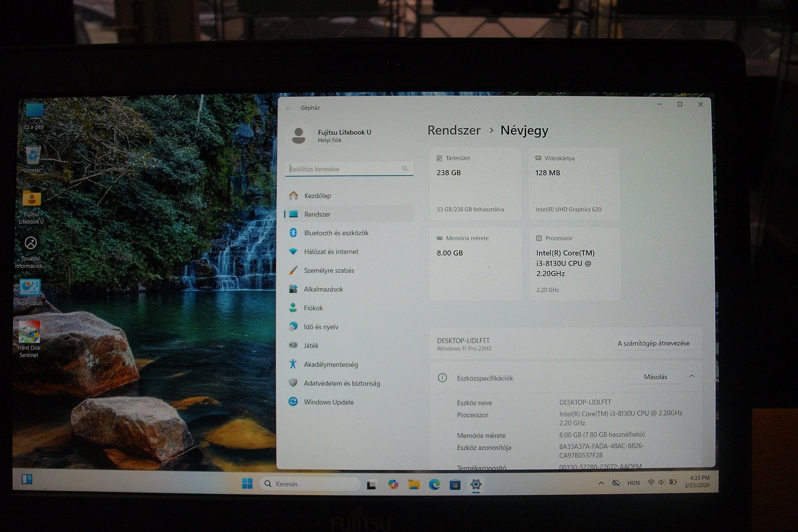
Task: Launch Copilot from the taskbar
Action: 393,484
